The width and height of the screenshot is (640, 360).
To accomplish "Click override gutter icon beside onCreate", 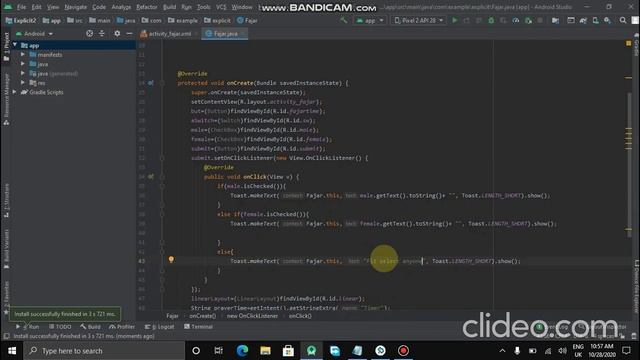I will click(x=151, y=83).
